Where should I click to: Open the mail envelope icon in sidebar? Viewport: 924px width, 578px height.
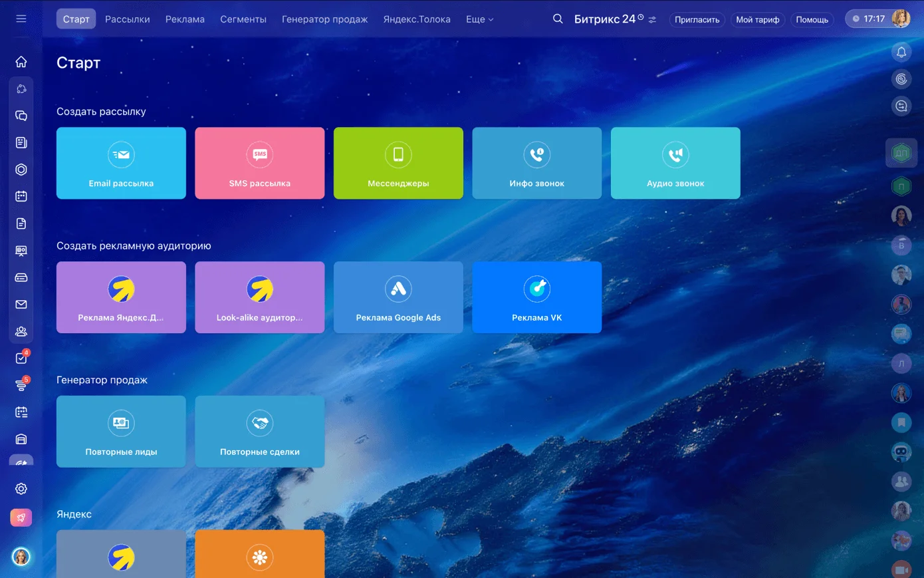(x=21, y=305)
